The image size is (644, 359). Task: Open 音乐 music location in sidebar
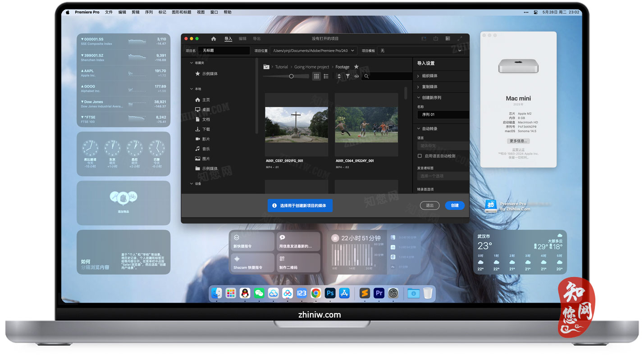click(x=202, y=149)
